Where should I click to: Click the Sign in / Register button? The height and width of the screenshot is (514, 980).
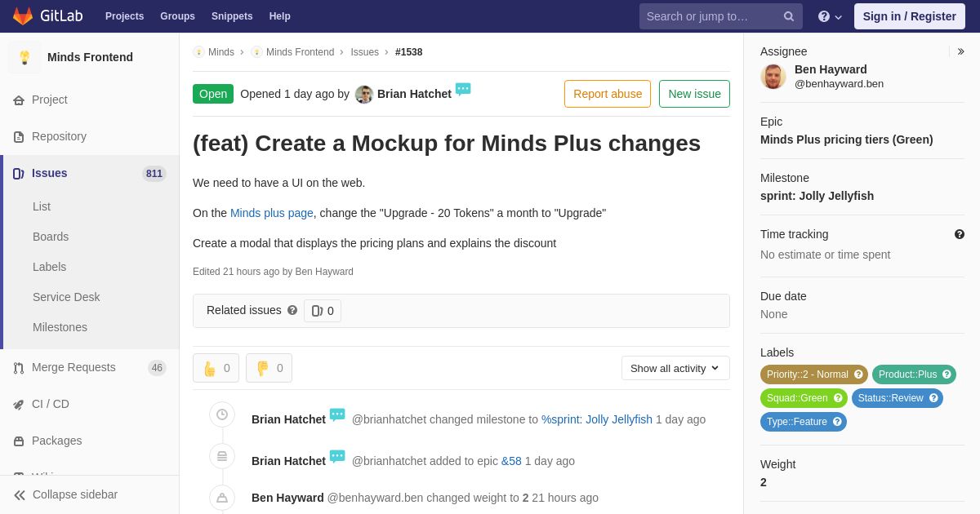pyautogui.click(x=909, y=16)
